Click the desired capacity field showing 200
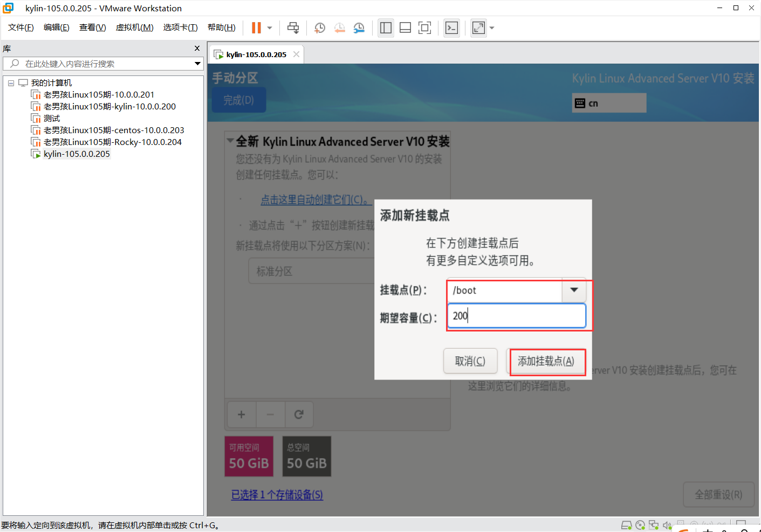This screenshot has height=532, width=761. click(517, 316)
